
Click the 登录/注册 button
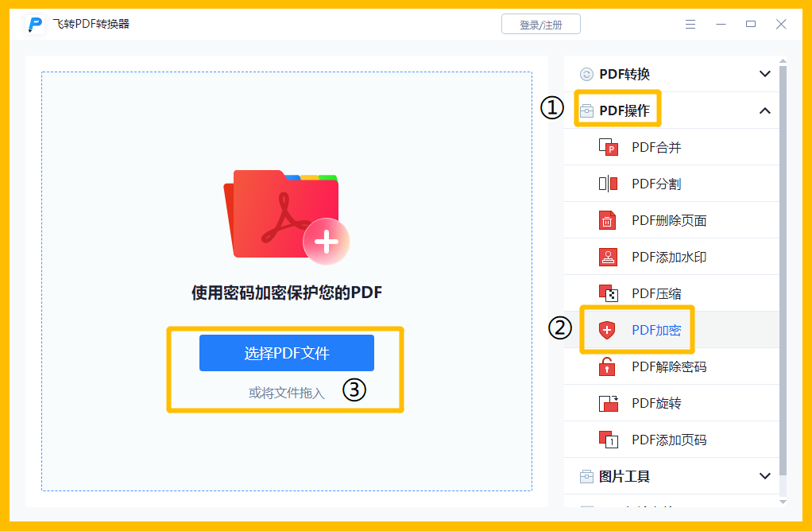(x=540, y=25)
